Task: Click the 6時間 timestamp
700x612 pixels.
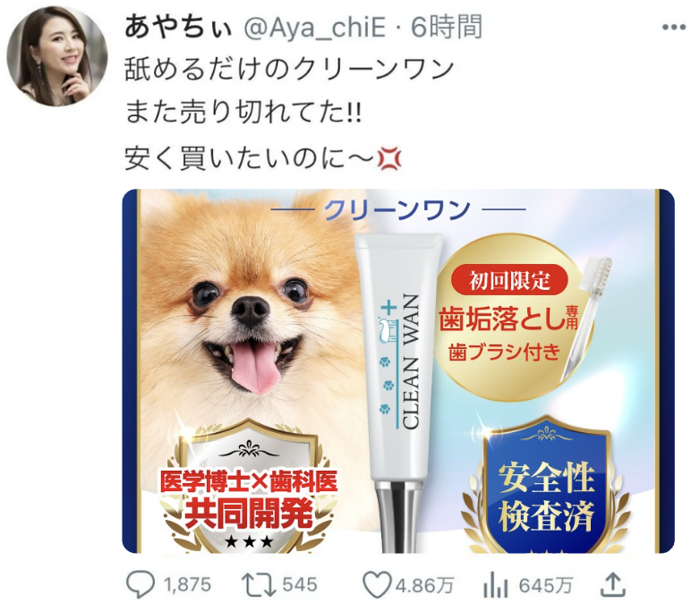Action: (447, 27)
